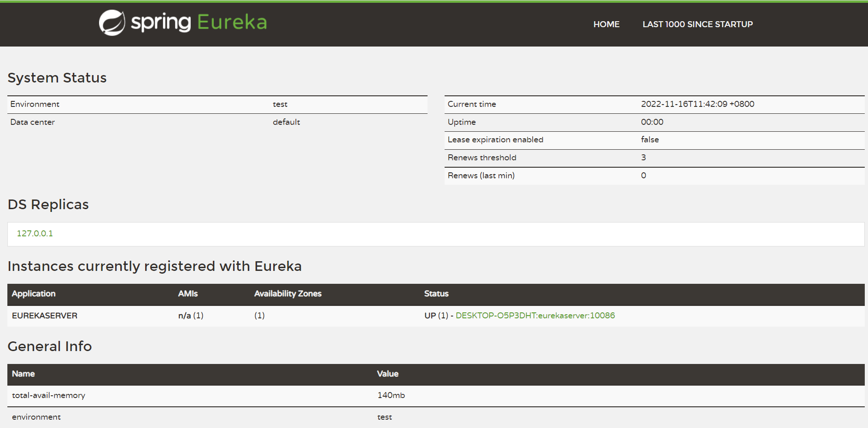Open the DESKTOP-O5P3DHT:eurekaserver:10086 instance link
Screen dimensions: 868x428
(x=535, y=316)
